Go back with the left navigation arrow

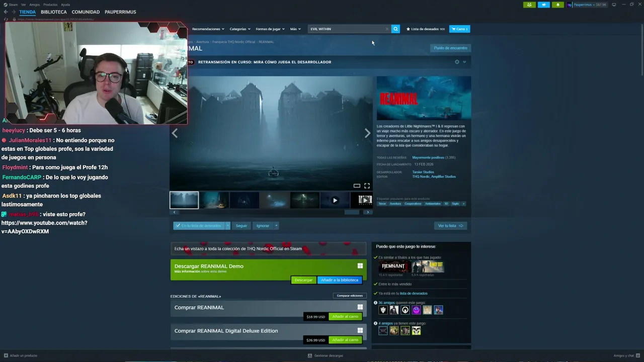coord(6,12)
